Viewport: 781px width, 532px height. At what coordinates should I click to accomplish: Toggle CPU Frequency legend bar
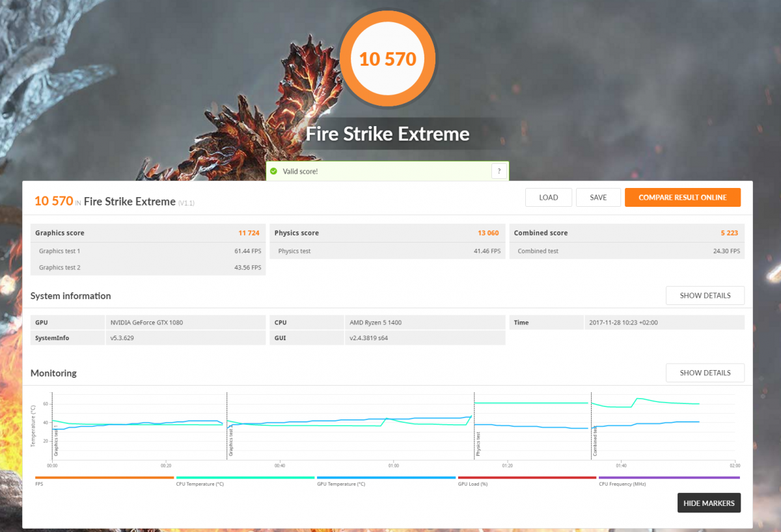[668, 477]
